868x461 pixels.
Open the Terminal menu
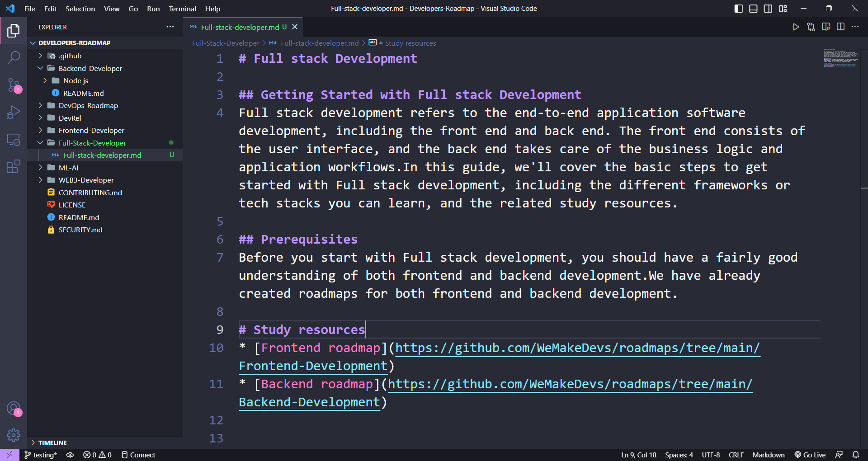(x=182, y=9)
